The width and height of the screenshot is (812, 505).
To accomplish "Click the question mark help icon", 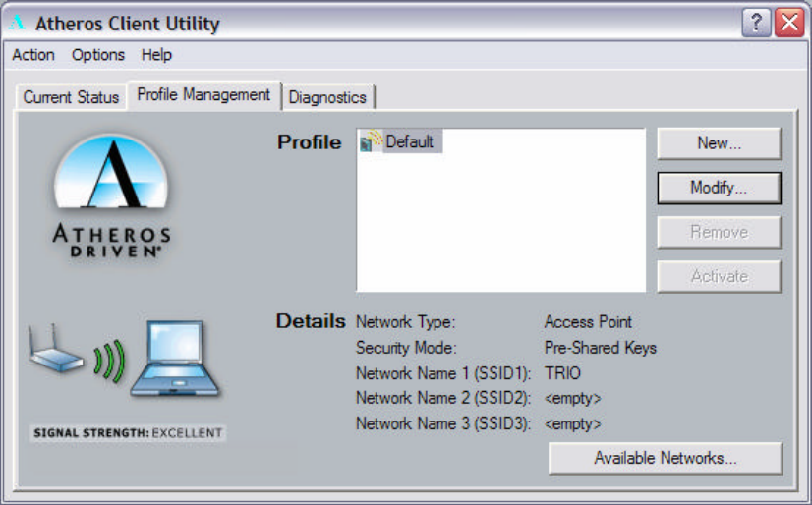I will pos(756,23).
